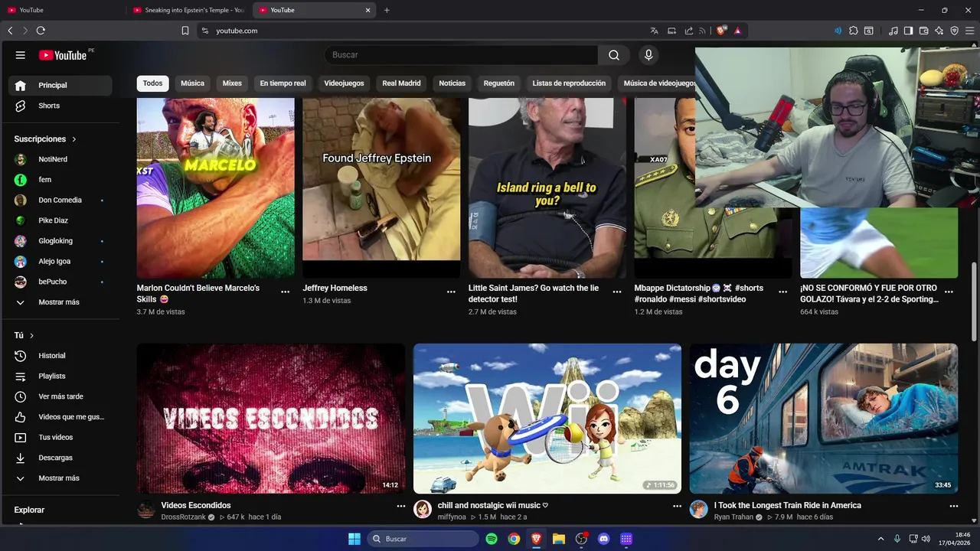Screen dimensions: 980x551
Task: Click the share page icon
Action: pos(689,31)
